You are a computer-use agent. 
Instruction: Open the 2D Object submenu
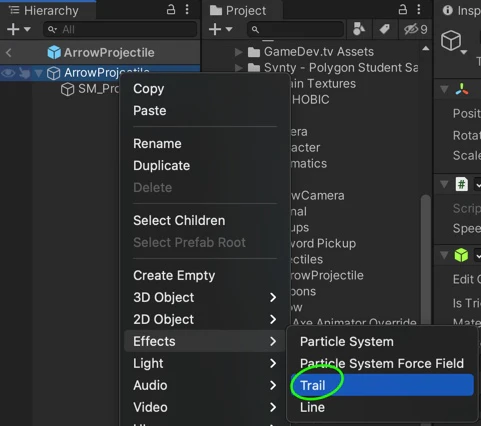(205, 319)
